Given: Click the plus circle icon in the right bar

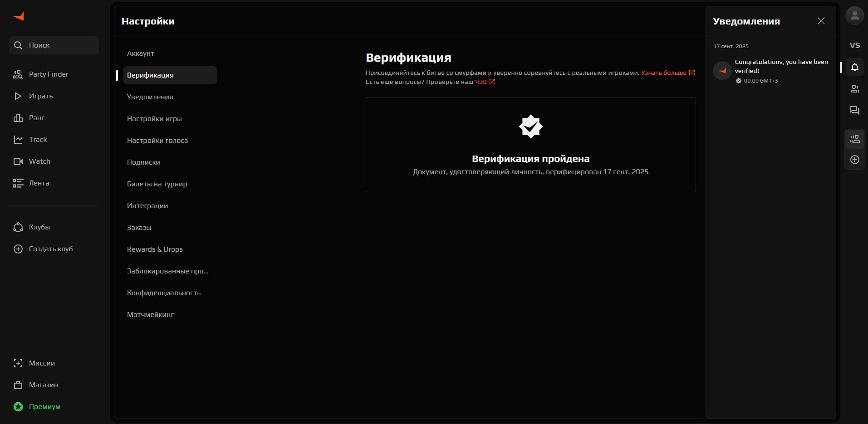Looking at the screenshot, I should click(x=854, y=160).
